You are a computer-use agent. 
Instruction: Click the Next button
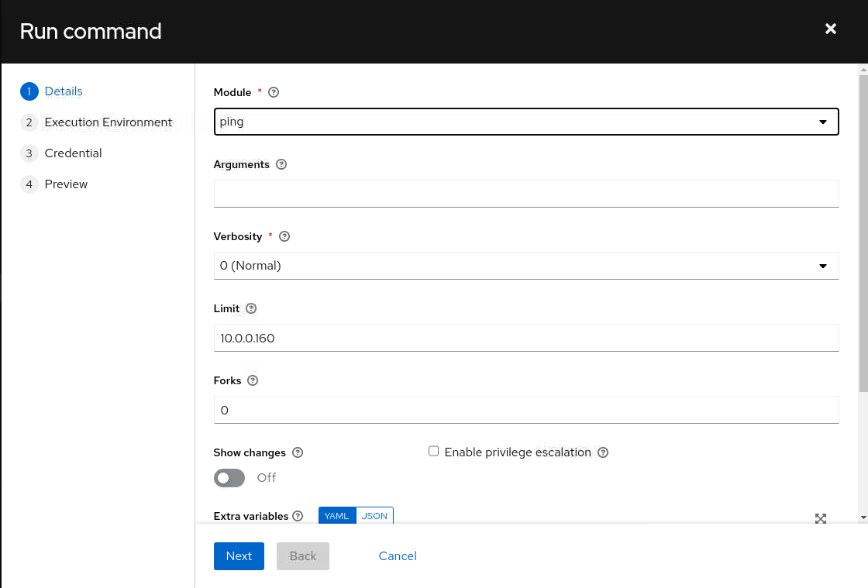tap(239, 556)
